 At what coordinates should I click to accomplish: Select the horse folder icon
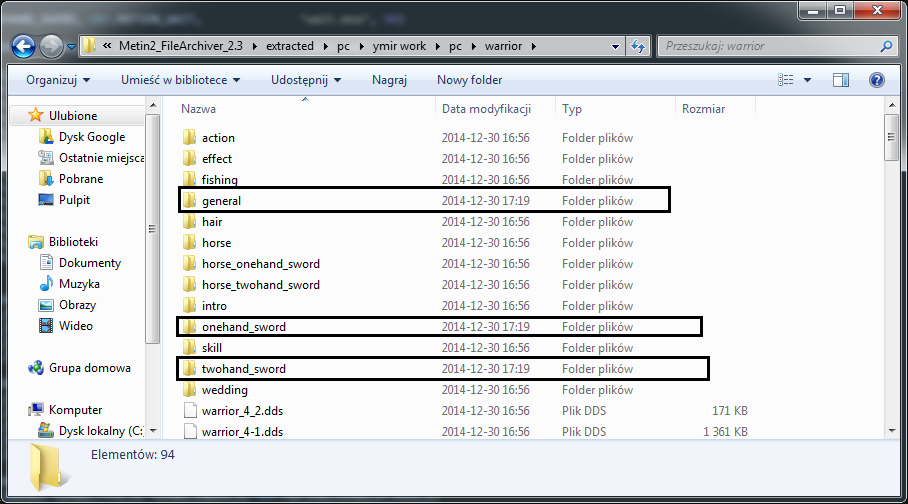189,242
